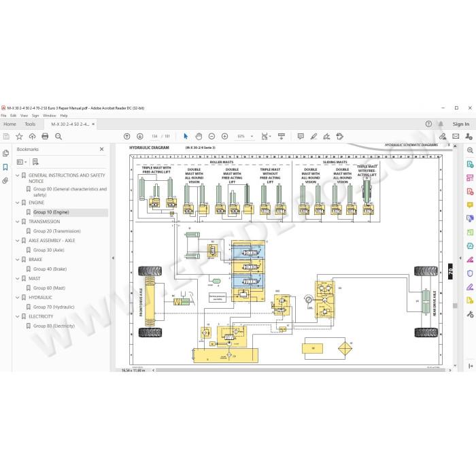Open the Bookmarks panel icon in sidebar
The width and height of the screenshot is (476, 476).
point(5,167)
